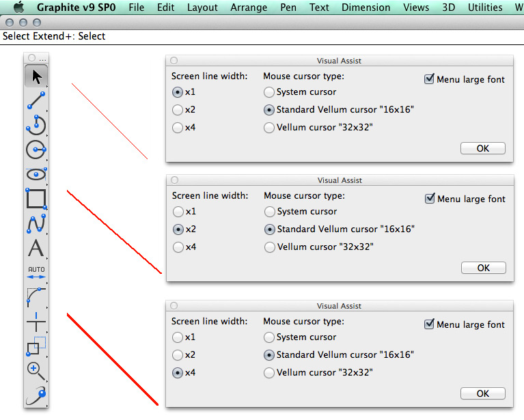Choose Vellum cursor 32x32 in middle dialog
This screenshot has height=420, width=524.
(319, 247)
